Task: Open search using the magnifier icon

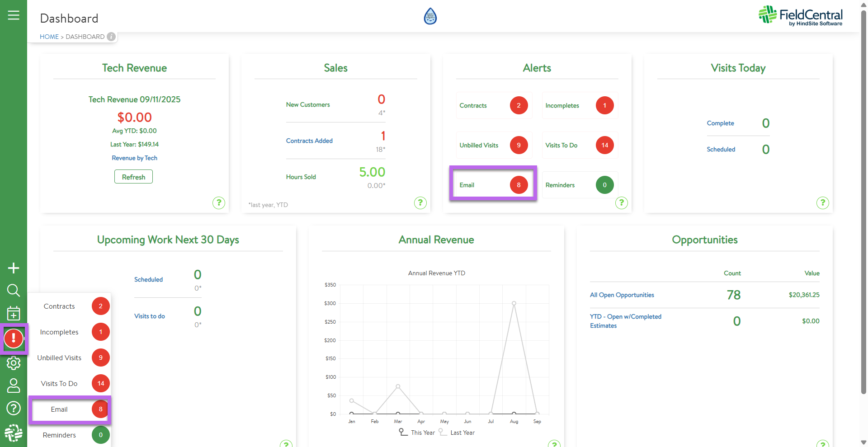Action: click(x=14, y=290)
